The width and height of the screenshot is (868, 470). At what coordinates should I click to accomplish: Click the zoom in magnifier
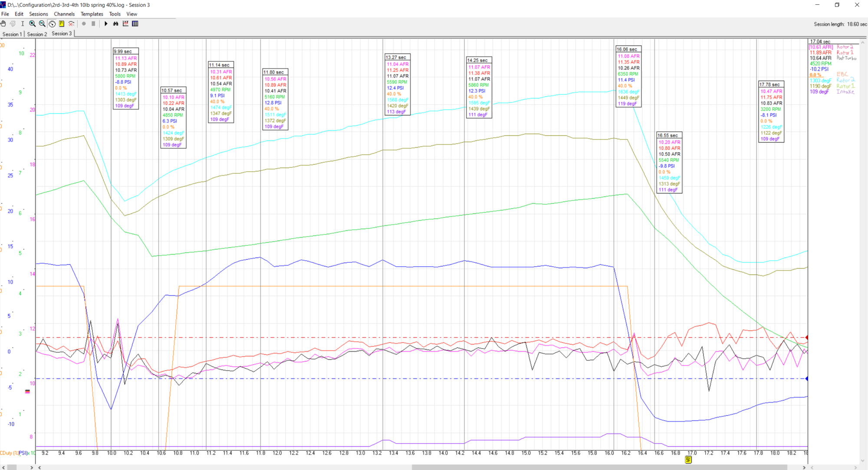[x=32, y=24]
